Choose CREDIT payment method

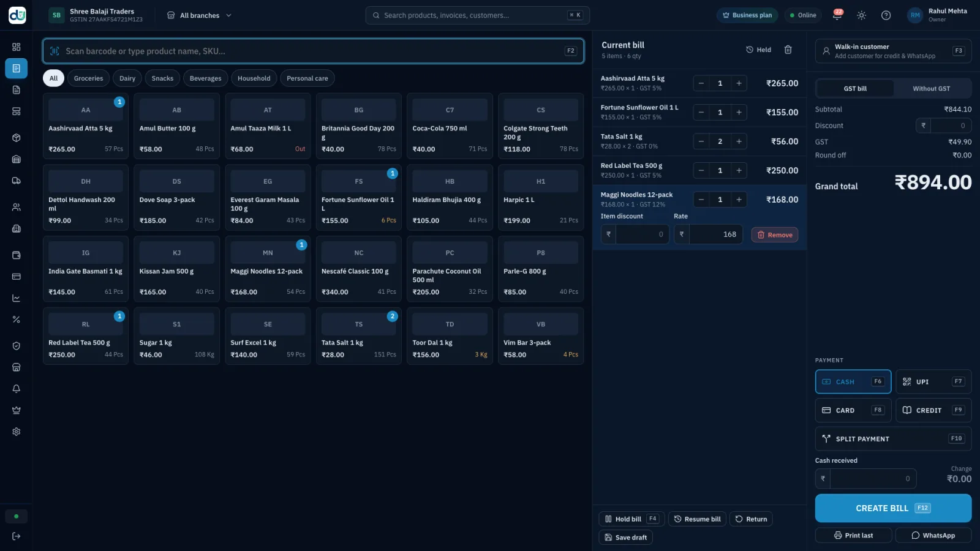pyautogui.click(x=933, y=410)
